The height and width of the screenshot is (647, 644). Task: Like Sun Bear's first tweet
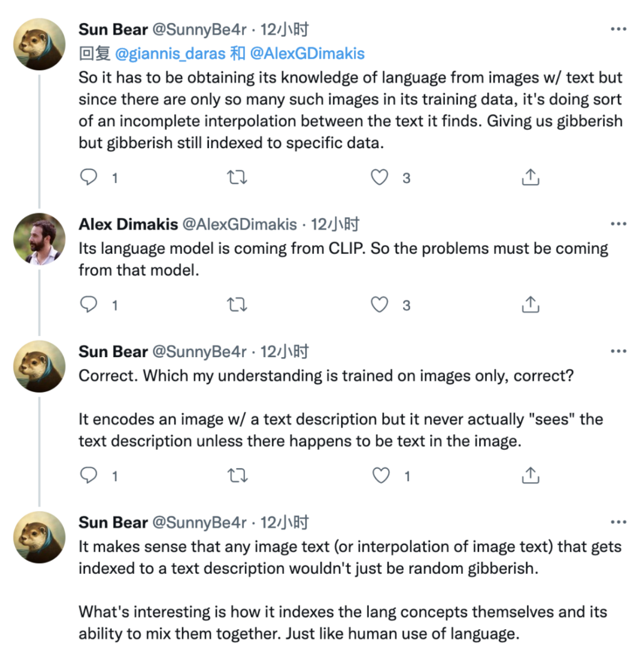[379, 177]
